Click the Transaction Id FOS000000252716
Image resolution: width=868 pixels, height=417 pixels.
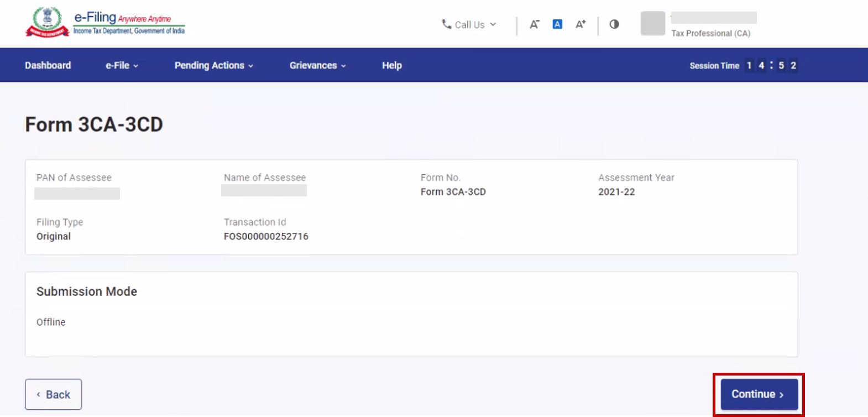coord(266,236)
